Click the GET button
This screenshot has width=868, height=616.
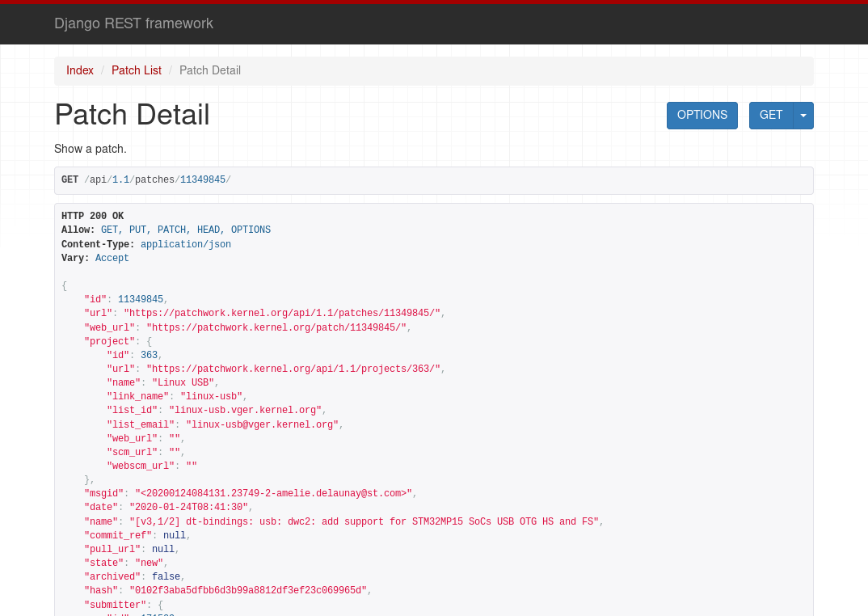coord(771,116)
